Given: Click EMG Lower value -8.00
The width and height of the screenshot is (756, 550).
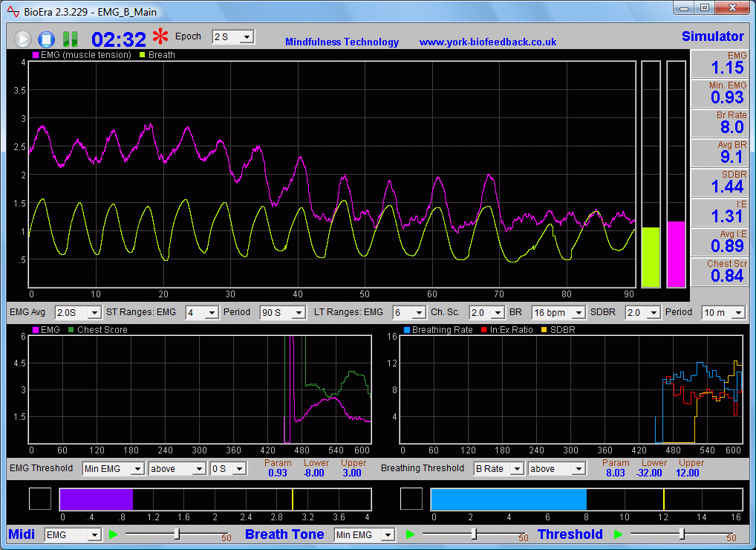Looking at the screenshot, I should [x=313, y=473].
